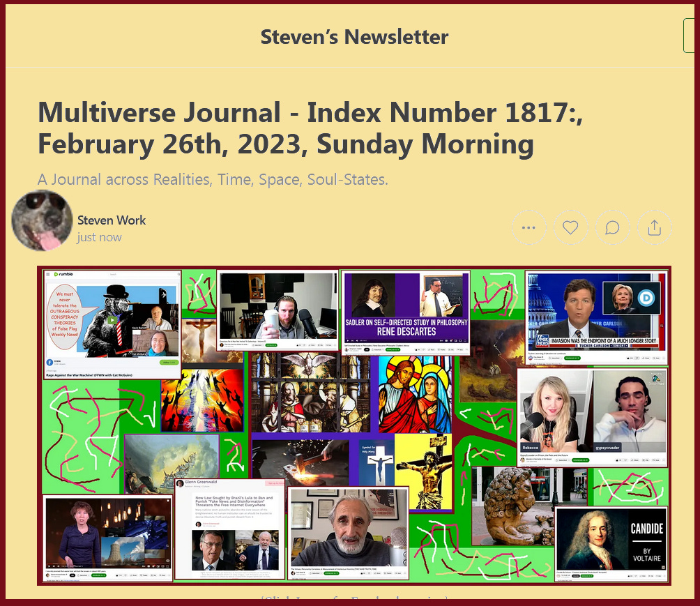Open the grey-bearded man video thumbnail
Viewport: 700px width, 606px height.
[349, 533]
